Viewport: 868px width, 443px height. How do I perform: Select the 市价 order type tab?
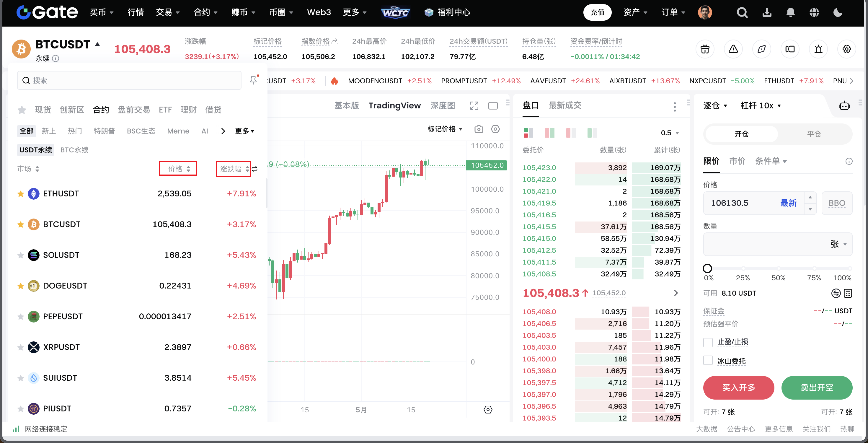pos(737,161)
